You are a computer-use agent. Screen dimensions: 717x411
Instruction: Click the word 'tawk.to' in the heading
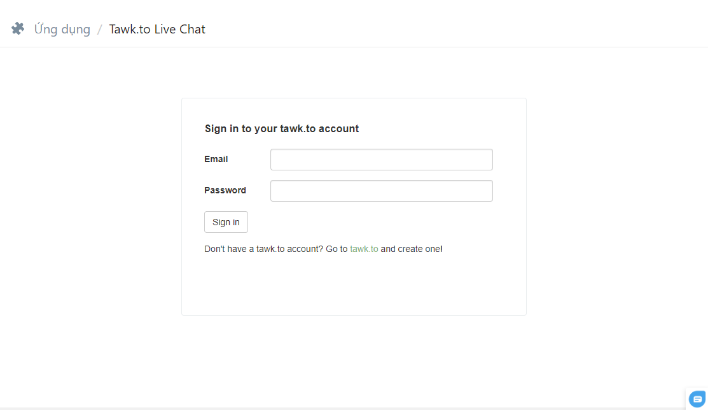pos(298,129)
